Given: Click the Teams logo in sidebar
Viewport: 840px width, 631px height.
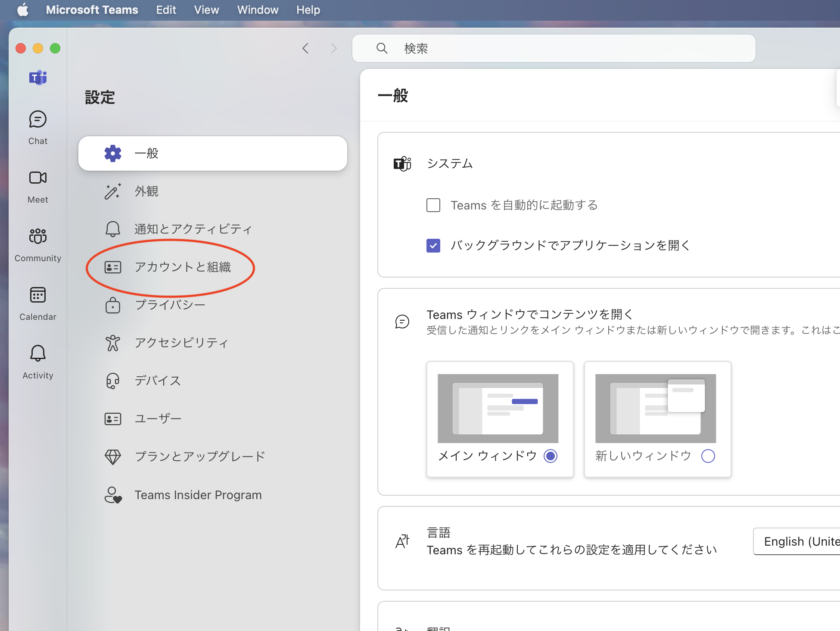Looking at the screenshot, I should [38, 78].
